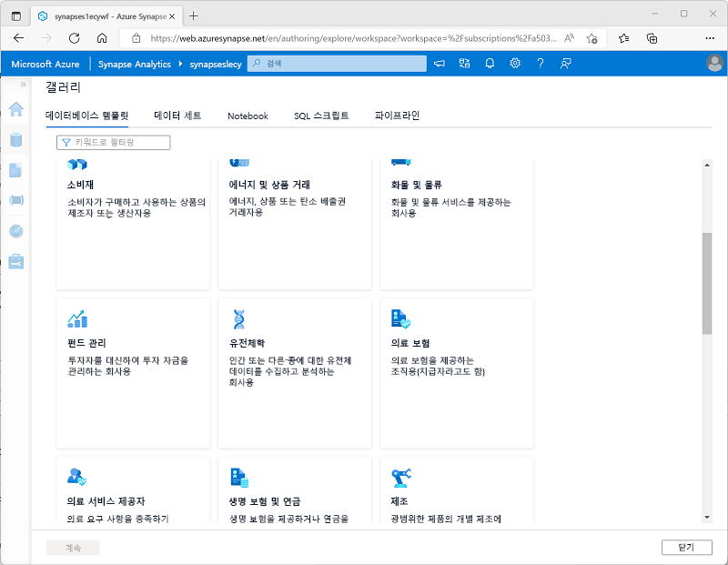The height and width of the screenshot is (565, 728).
Task: Open the Manage hub toolbox icon
Action: point(15,261)
